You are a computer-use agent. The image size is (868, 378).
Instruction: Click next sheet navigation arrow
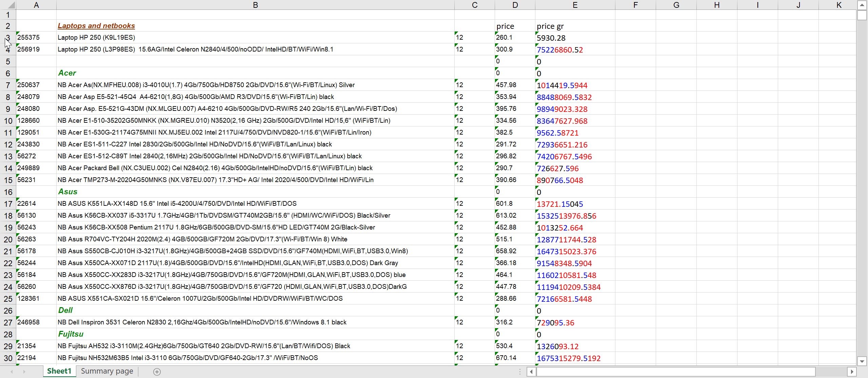[24, 372]
